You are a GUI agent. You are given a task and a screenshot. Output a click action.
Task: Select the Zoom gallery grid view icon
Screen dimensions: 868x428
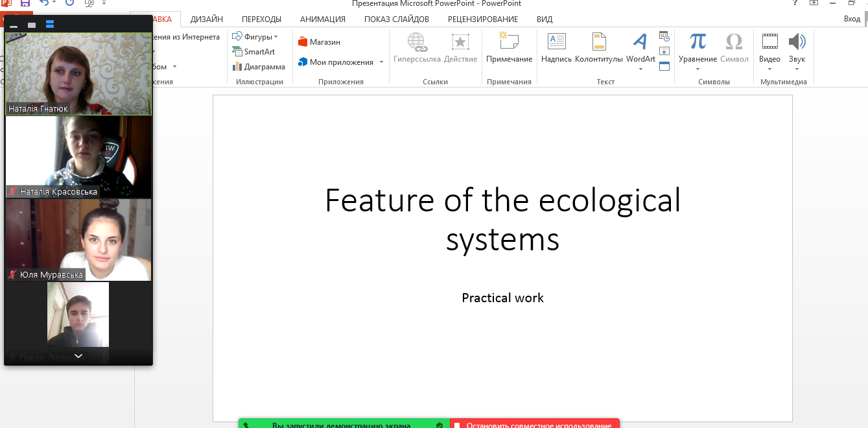tap(50, 25)
